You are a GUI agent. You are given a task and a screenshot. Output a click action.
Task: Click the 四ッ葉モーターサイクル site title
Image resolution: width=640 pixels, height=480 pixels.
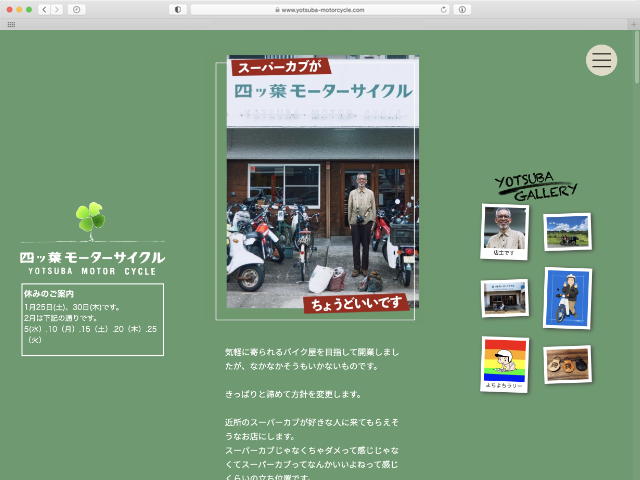[x=93, y=257]
